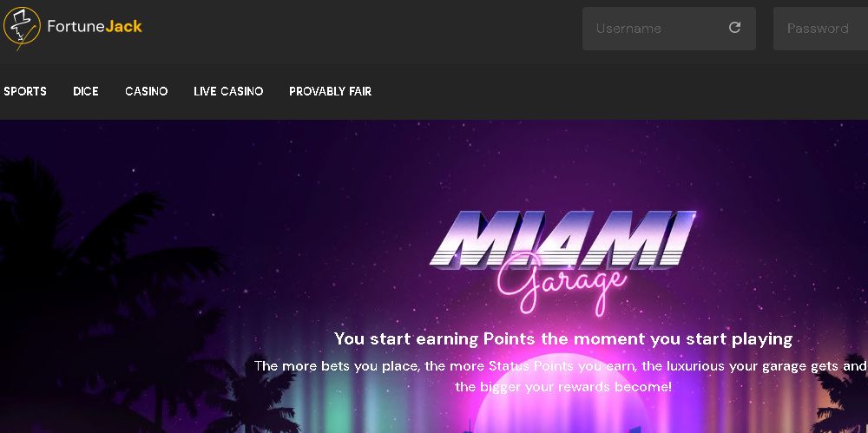868x433 pixels.
Task: Click the chrome MIAMI logo lettering
Action: (x=562, y=239)
